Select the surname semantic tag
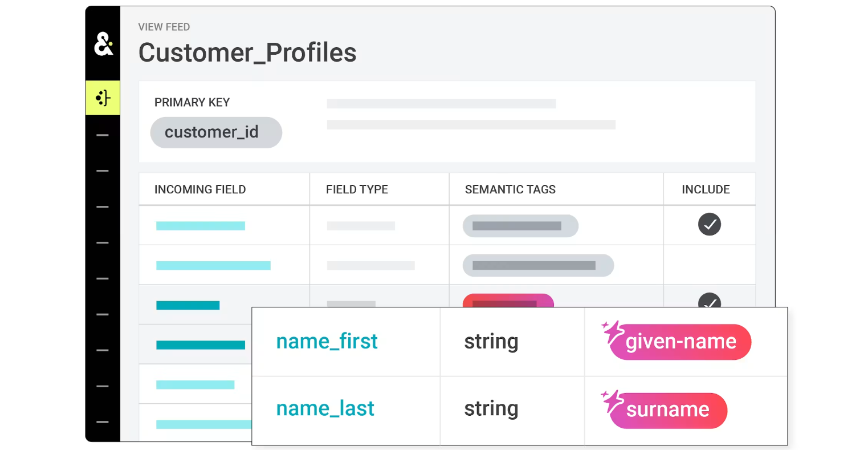The height and width of the screenshot is (450, 868). click(669, 410)
